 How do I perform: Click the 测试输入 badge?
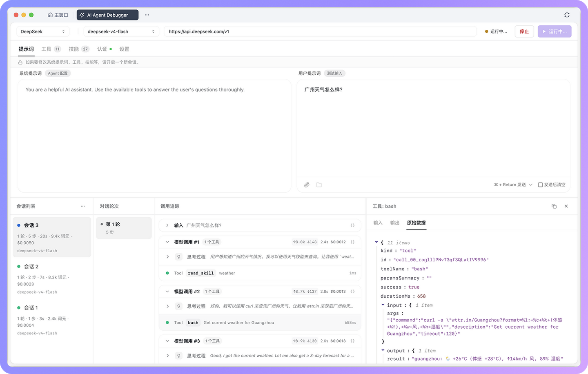click(334, 73)
